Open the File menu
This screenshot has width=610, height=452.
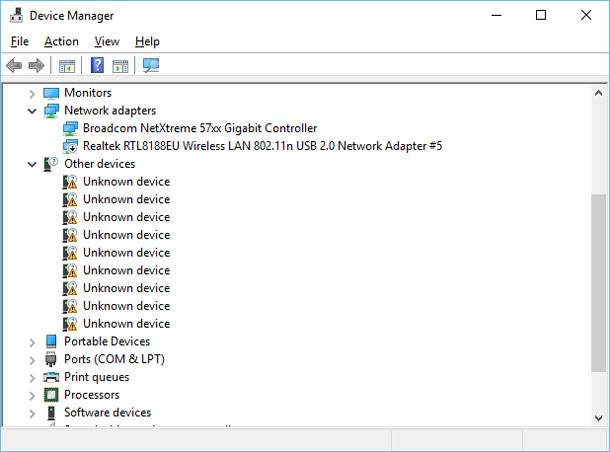coord(19,41)
